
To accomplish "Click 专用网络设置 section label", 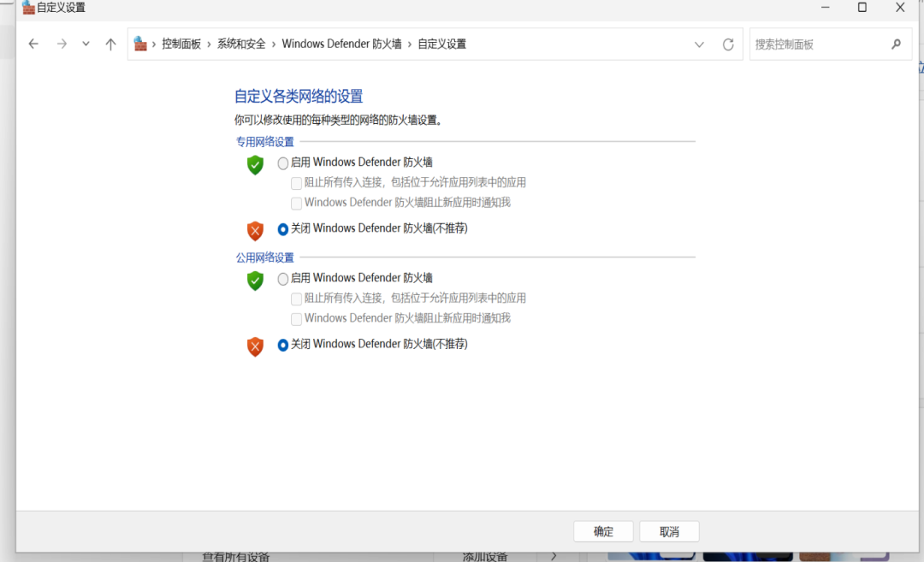I will pyautogui.click(x=265, y=142).
